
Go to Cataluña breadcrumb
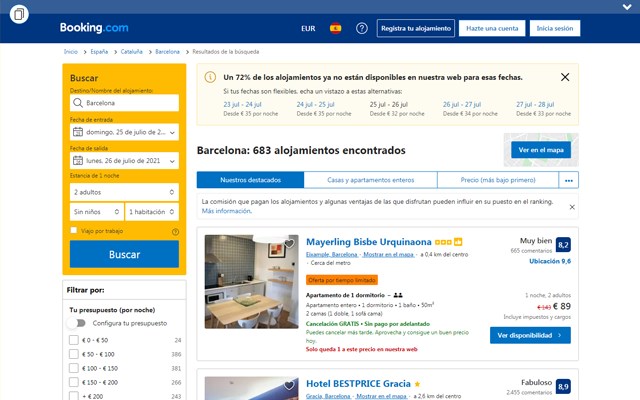coord(131,52)
